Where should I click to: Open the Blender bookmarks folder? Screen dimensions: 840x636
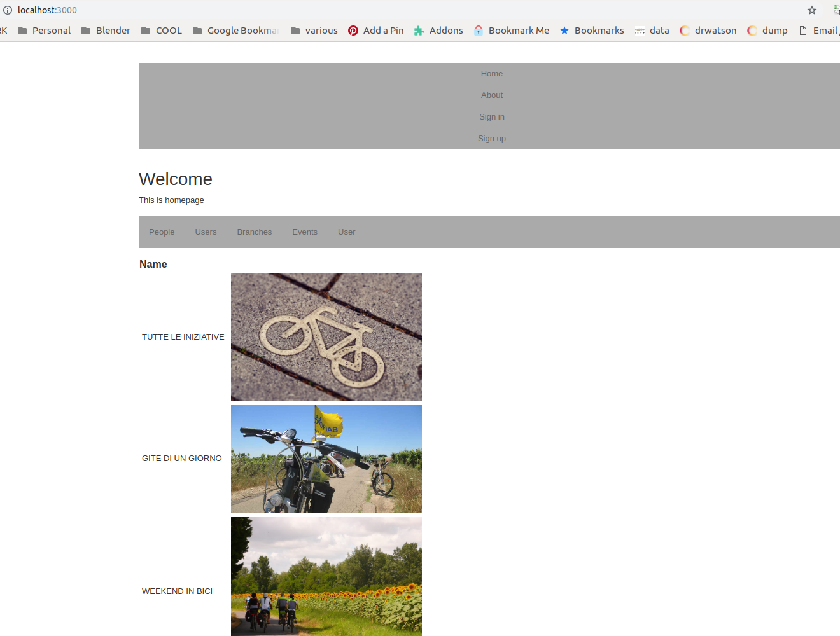coord(106,31)
